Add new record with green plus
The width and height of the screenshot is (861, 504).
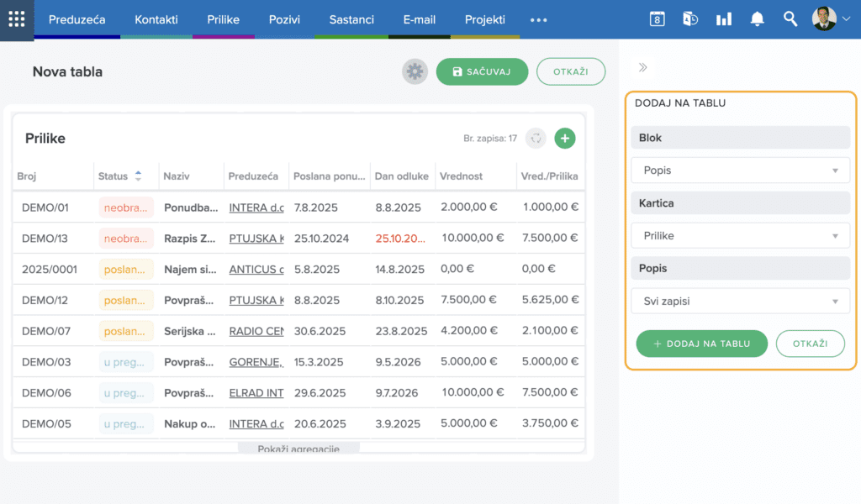pos(564,139)
